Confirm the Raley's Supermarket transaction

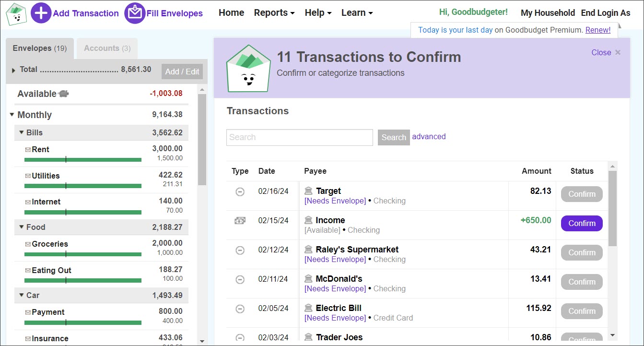(x=582, y=253)
